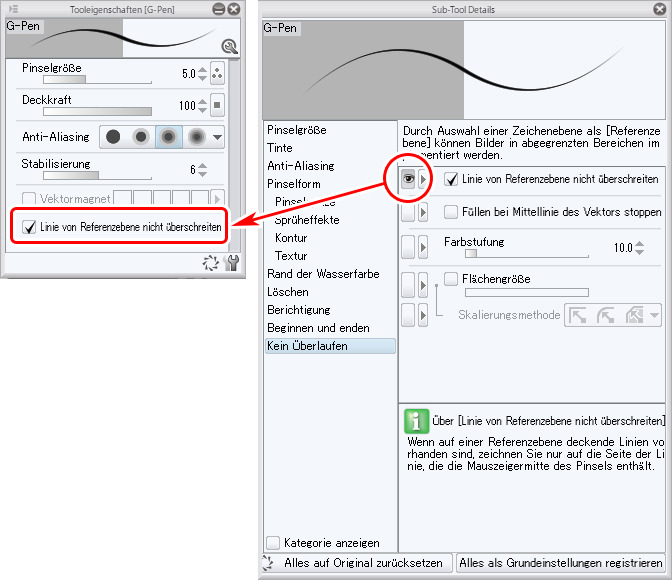Increase Stabilisierung value with up arrow
Image resolution: width=672 pixels, height=580 pixels.
(x=203, y=166)
